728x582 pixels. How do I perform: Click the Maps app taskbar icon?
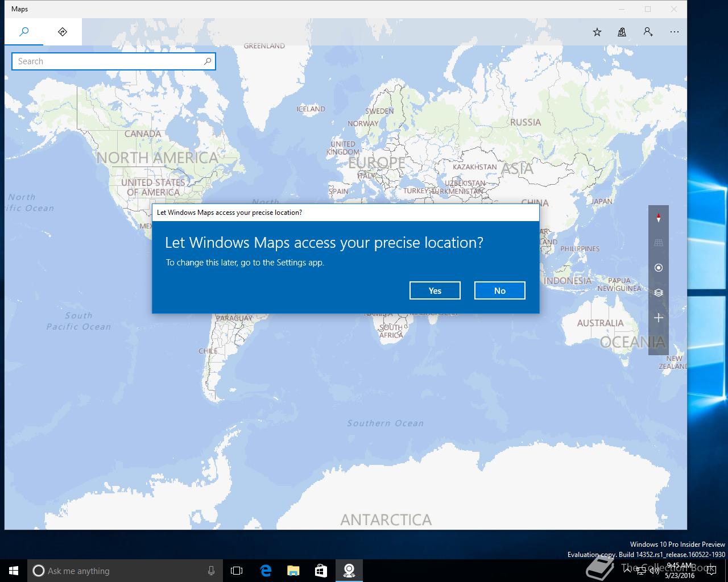(x=349, y=571)
